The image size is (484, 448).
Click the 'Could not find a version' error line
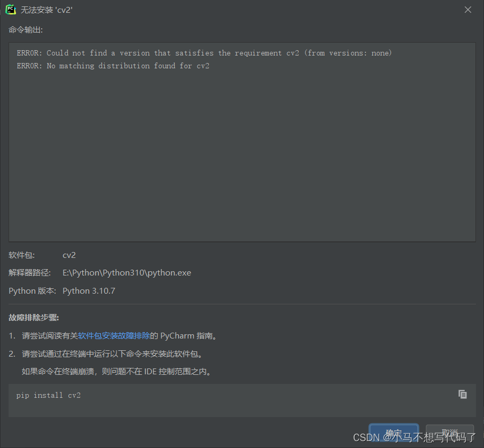tap(204, 53)
